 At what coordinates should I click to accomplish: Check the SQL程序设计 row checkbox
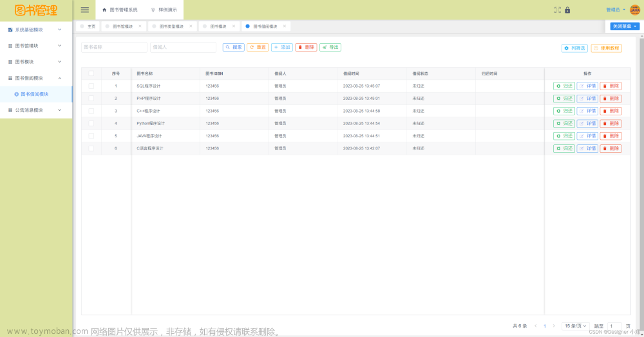pyautogui.click(x=91, y=86)
